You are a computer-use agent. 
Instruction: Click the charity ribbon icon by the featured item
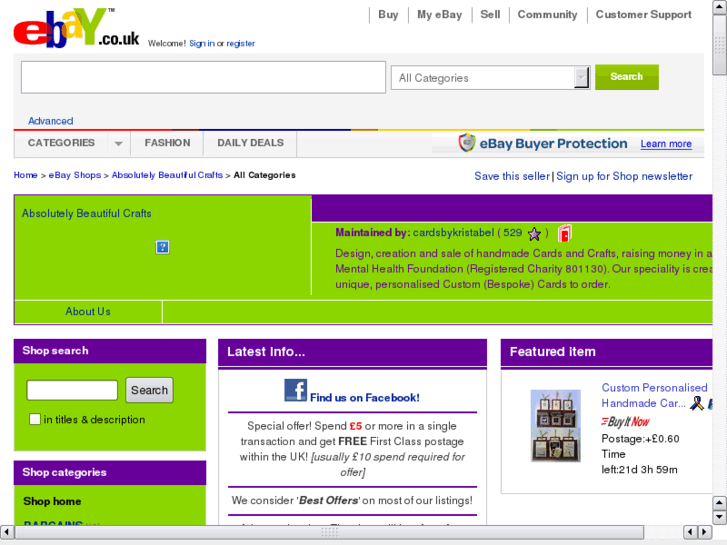coord(696,403)
